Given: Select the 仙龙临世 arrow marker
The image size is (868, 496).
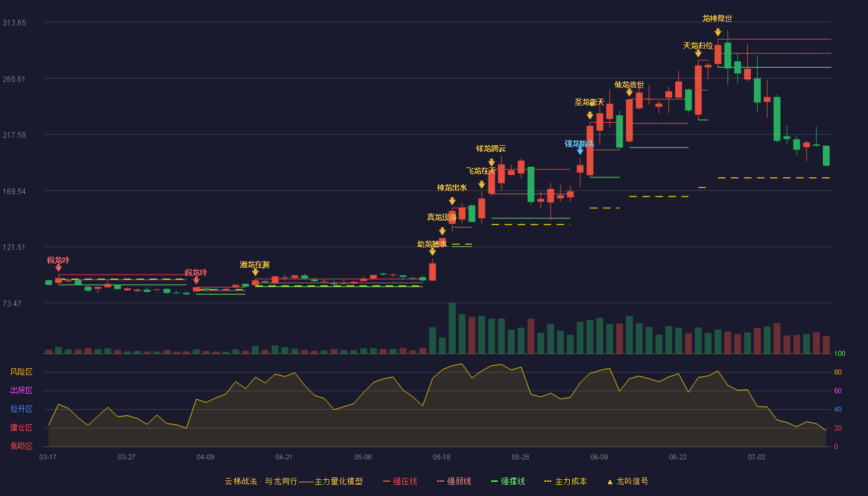Looking at the screenshot, I should (x=629, y=92).
